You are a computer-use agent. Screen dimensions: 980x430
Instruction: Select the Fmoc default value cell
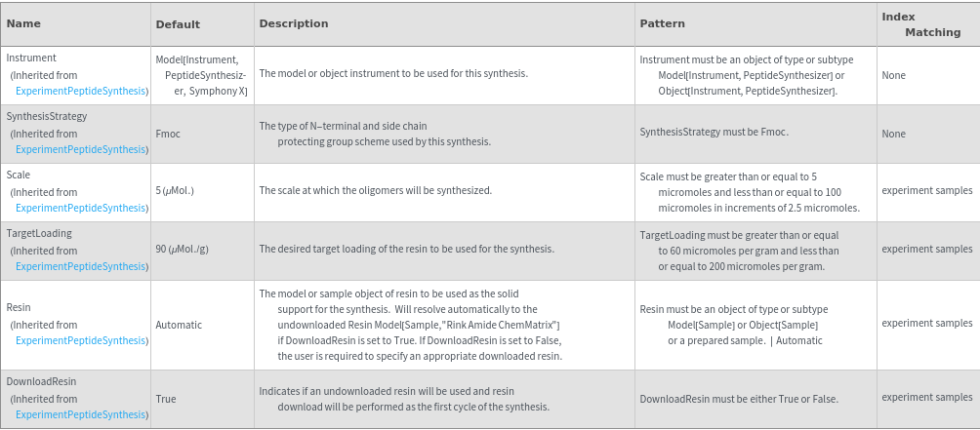point(168,134)
